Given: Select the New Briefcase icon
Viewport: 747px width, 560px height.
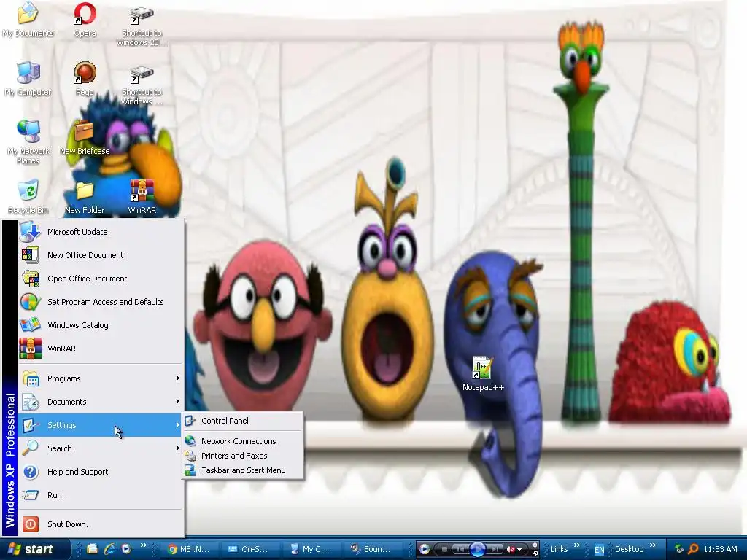Looking at the screenshot, I should tap(85, 138).
